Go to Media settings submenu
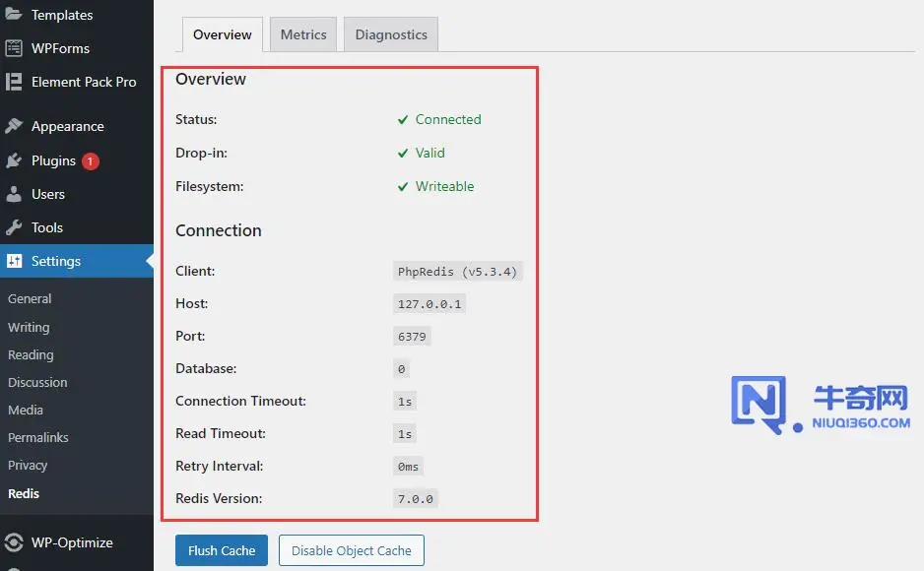Screen dimensions: 924x571 click(x=26, y=410)
